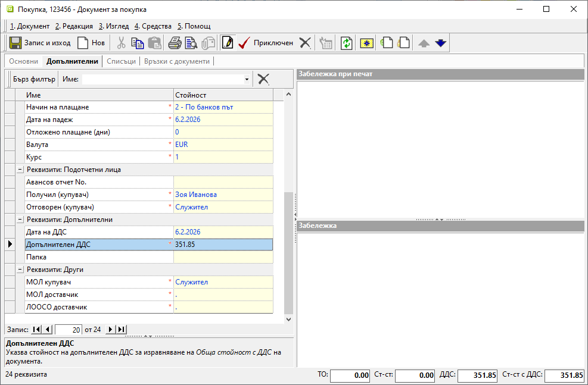Collapse the Реквизити: Допълнителни group
The width and height of the screenshot is (588, 385).
20,220
